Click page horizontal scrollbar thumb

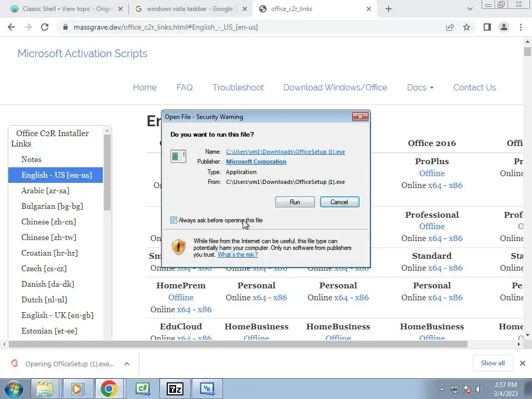point(238,344)
